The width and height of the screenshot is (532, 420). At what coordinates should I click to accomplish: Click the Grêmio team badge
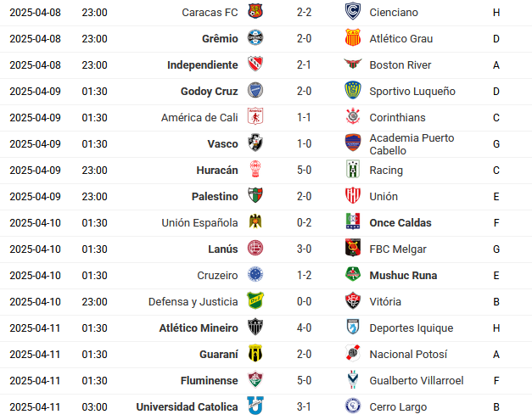(x=255, y=37)
